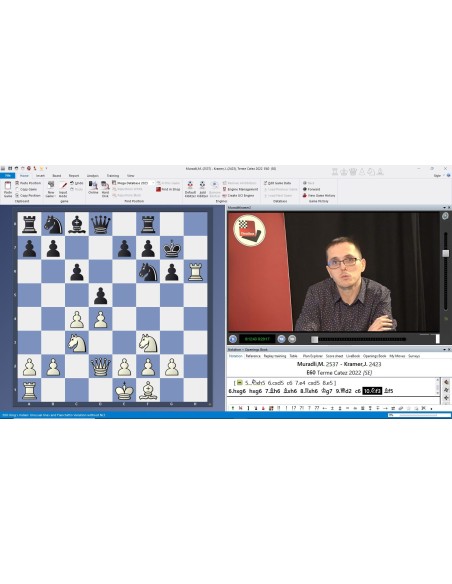Click the Paste Game icon

[7, 189]
